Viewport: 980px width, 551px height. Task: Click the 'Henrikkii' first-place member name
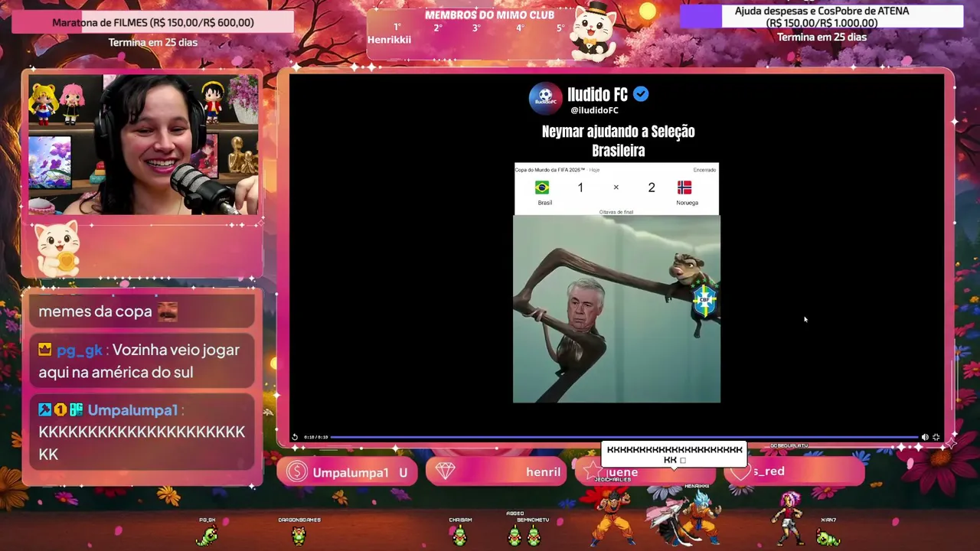(389, 40)
